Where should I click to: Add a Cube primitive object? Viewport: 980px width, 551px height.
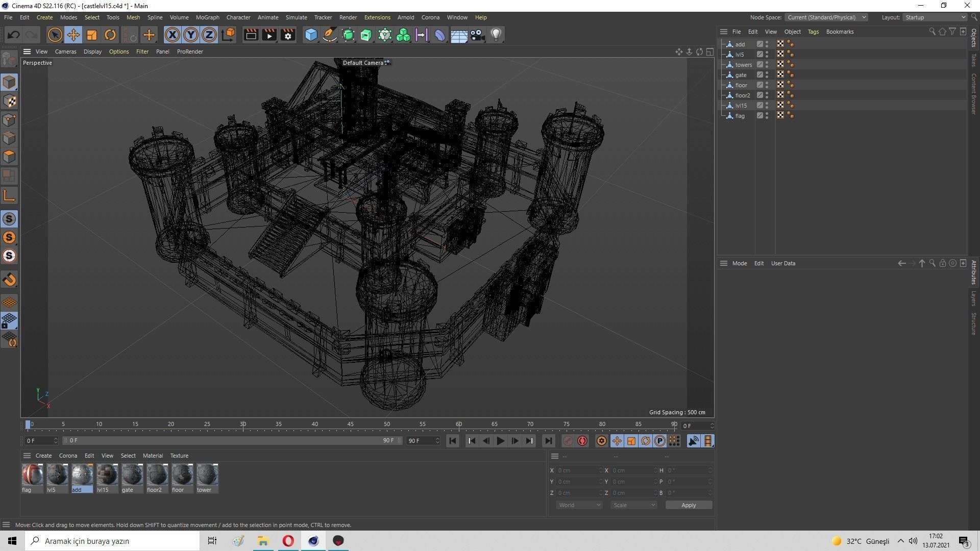[x=311, y=35]
